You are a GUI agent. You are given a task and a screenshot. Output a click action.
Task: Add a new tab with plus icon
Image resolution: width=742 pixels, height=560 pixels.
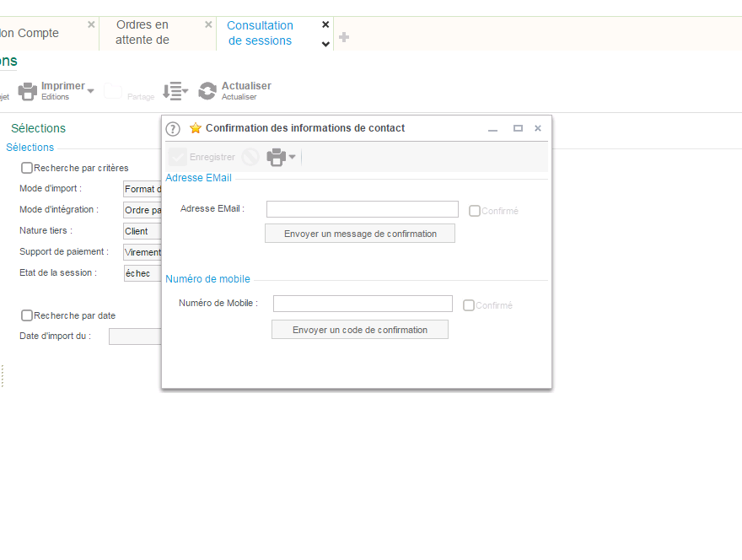point(344,37)
